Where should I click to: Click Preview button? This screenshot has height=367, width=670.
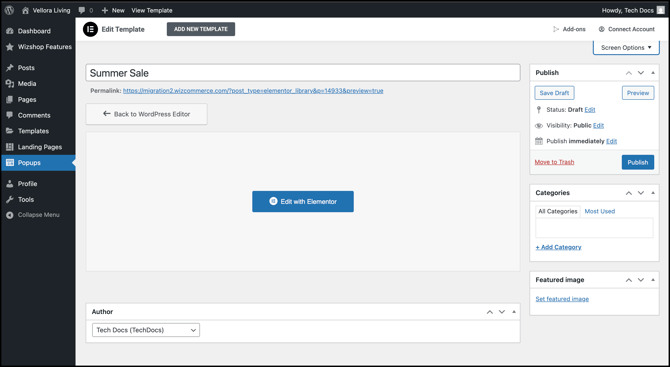(x=638, y=93)
